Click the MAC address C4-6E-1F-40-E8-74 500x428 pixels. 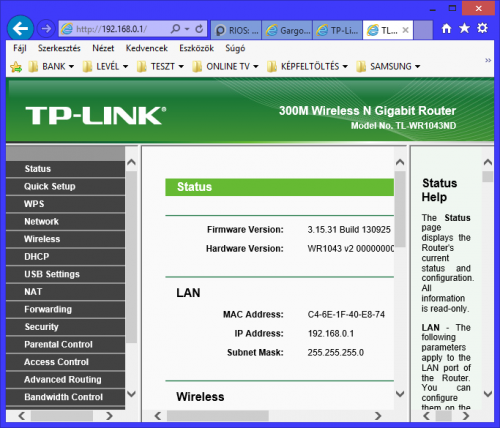(x=346, y=314)
